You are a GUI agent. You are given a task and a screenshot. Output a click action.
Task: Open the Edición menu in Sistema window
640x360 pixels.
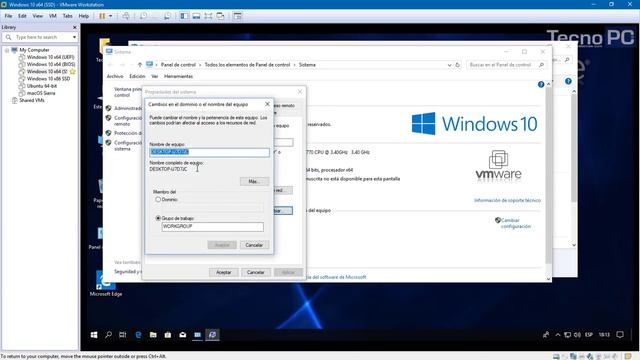[137, 76]
